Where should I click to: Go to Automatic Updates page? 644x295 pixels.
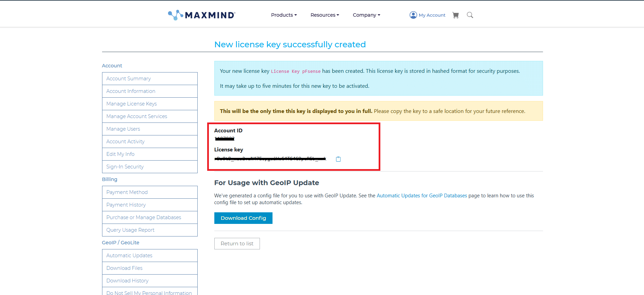pyautogui.click(x=150, y=256)
